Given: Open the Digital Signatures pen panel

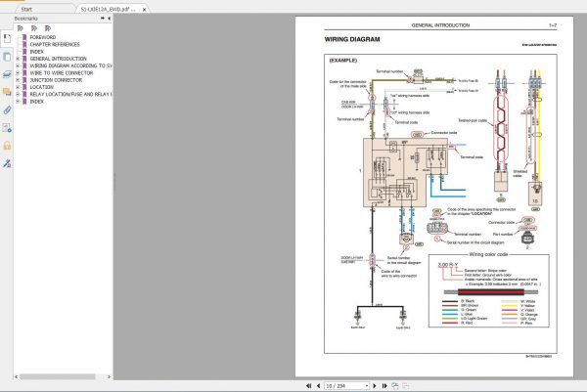Looking at the screenshot, I should [7, 163].
